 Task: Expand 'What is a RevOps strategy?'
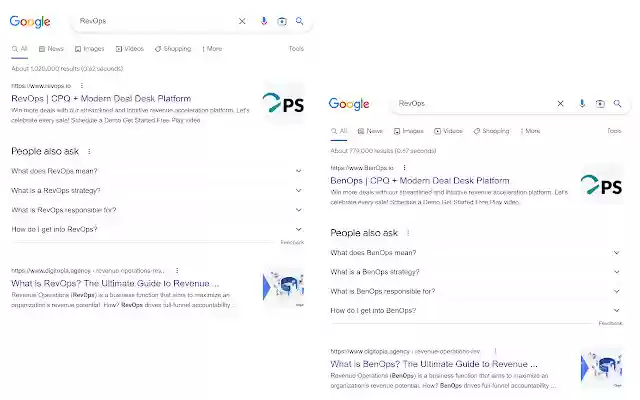coord(158,191)
